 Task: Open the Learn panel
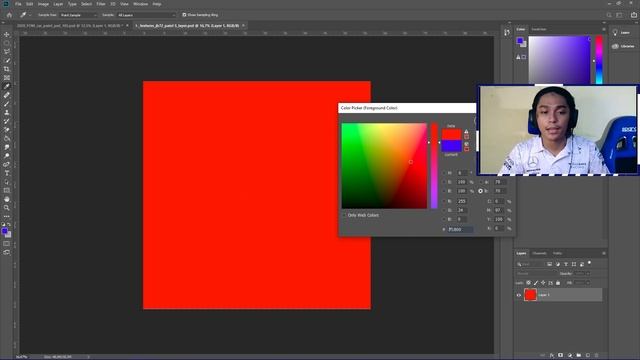(621, 33)
